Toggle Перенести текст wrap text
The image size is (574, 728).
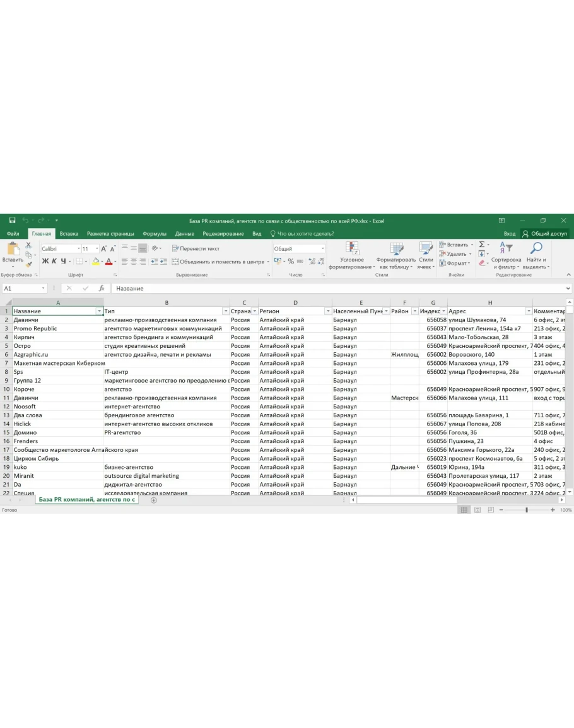(196, 248)
